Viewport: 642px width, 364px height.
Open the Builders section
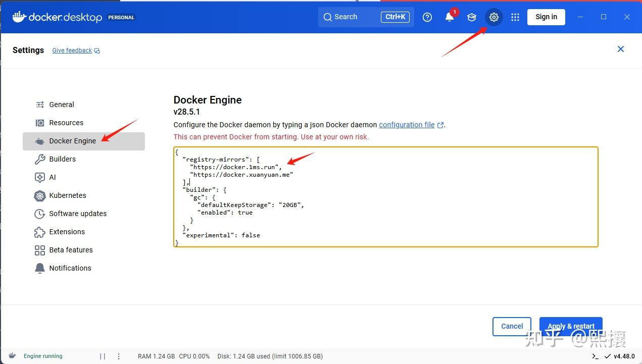click(x=62, y=159)
